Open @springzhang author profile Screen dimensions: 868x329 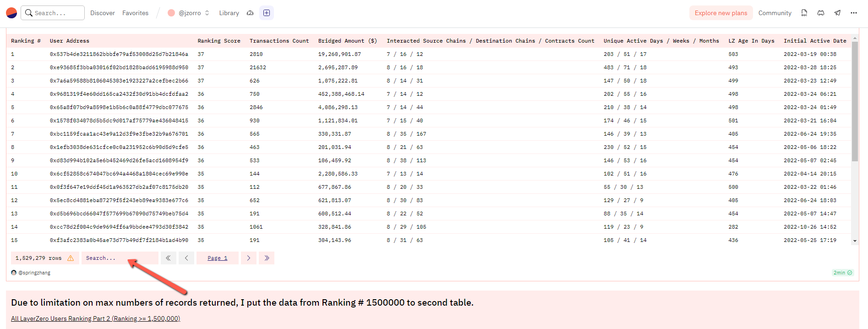34,273
